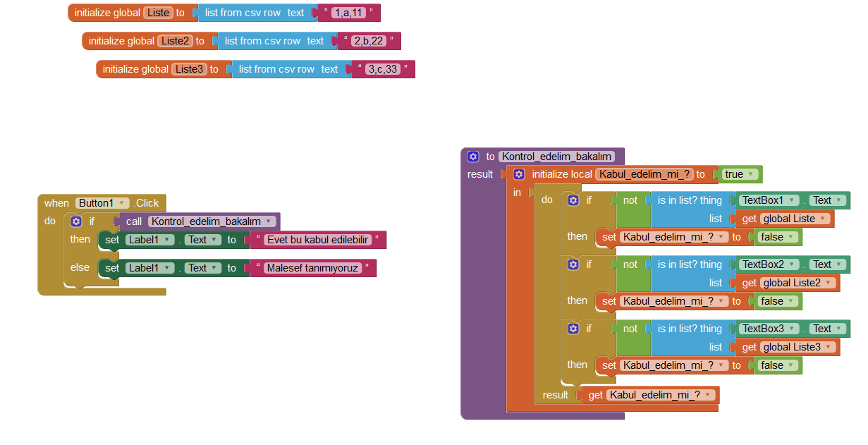The height and width of the screenshot is (445, 868).
Task: Open Label1 dropdown beside 'Evet bu kabul edilebilir'
Action: point(150,240)
